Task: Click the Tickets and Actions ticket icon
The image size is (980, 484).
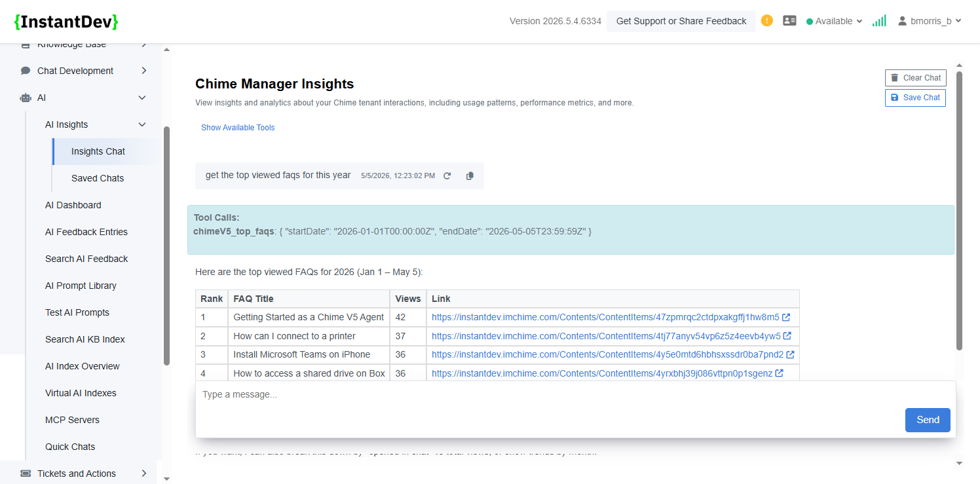Action: [26, 474]
